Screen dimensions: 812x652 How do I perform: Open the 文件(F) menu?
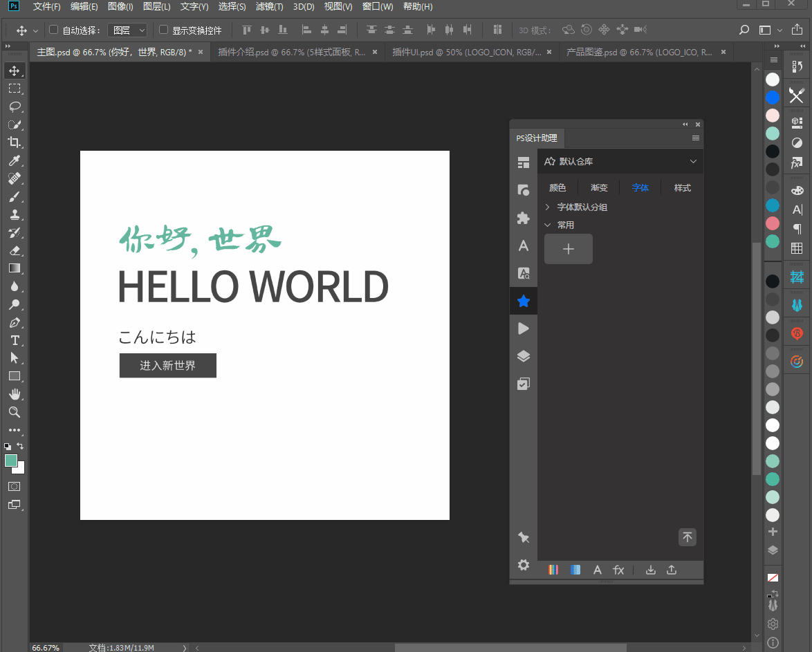pos(46,7)
